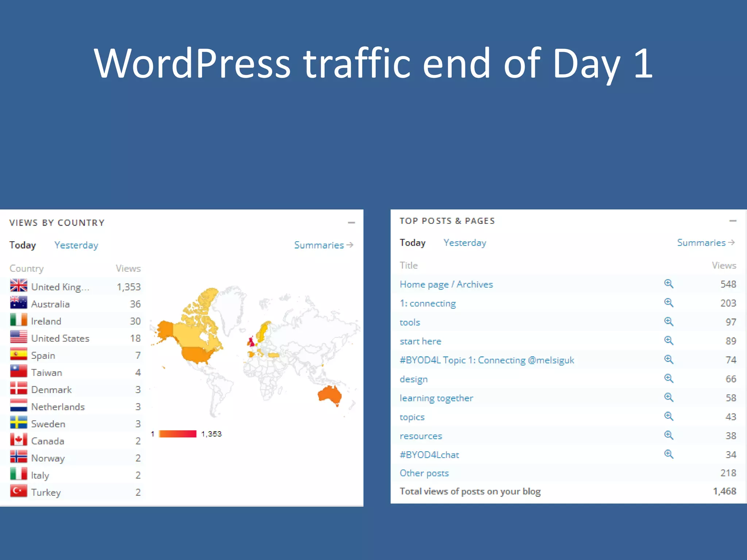Click the Denmark flag icon
Screen dimensions: 747x560
point(19,388)
